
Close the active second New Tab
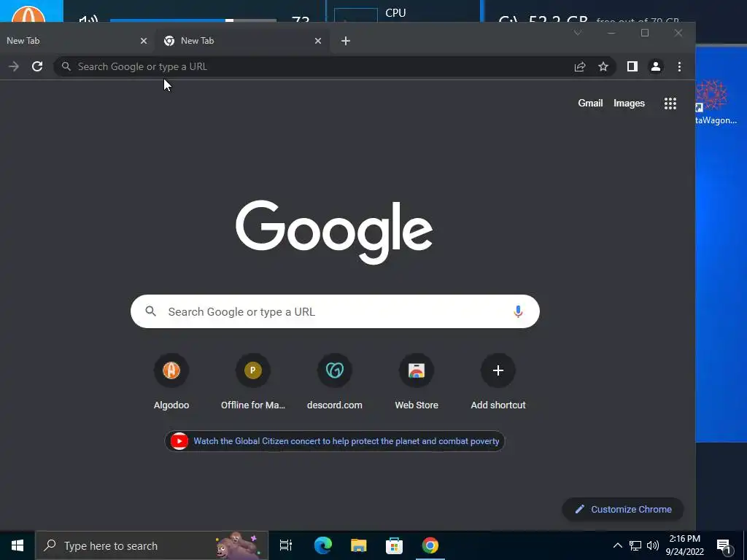point(318,41)
